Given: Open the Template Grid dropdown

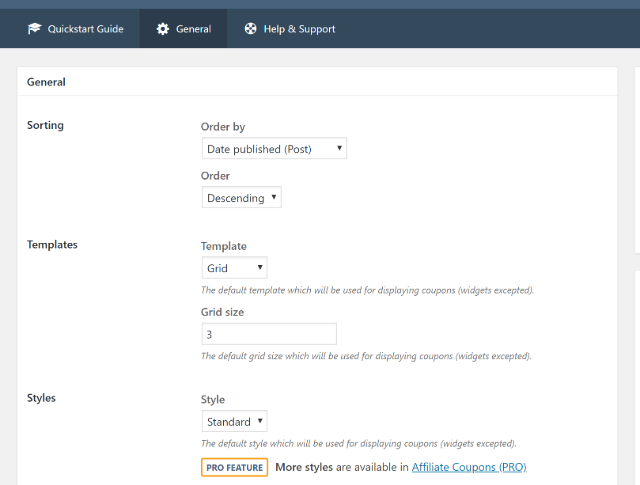Looking at the screenshot, I should (x=235, y=268).
